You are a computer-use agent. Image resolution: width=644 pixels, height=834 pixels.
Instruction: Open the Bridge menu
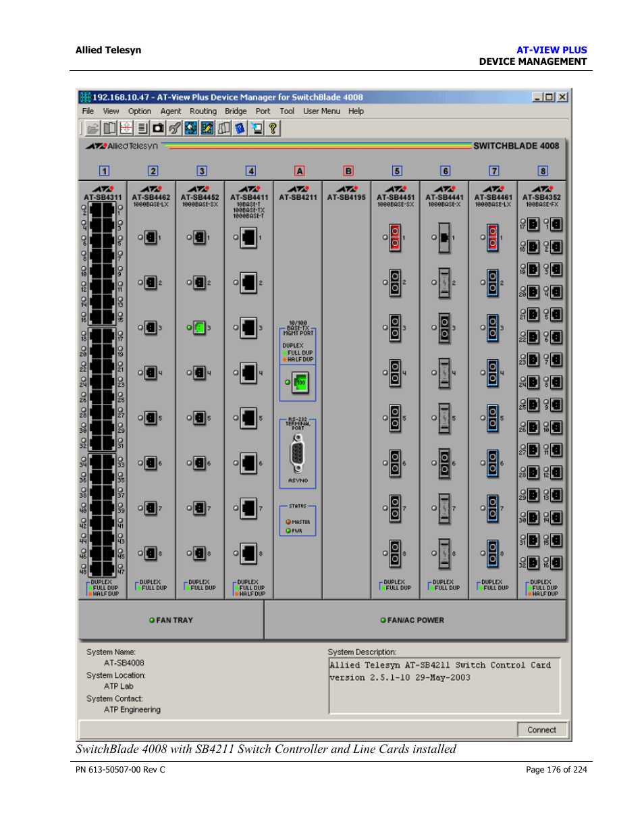tap(236, 111)
